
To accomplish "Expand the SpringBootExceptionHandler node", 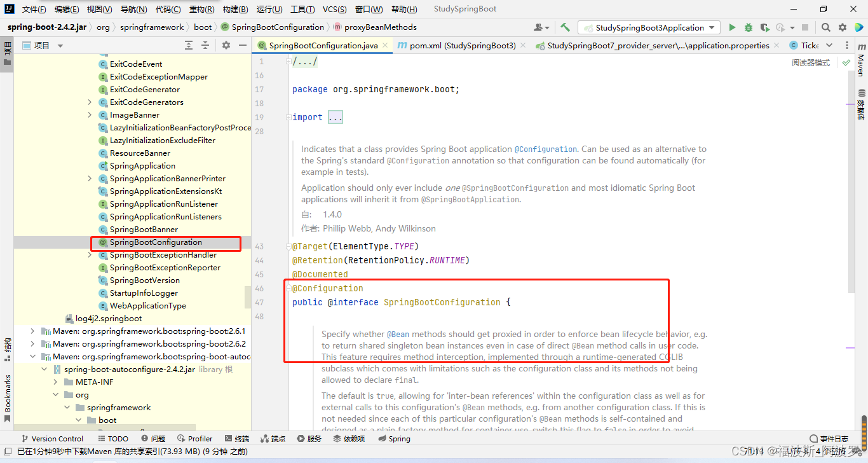I will 90,255.
